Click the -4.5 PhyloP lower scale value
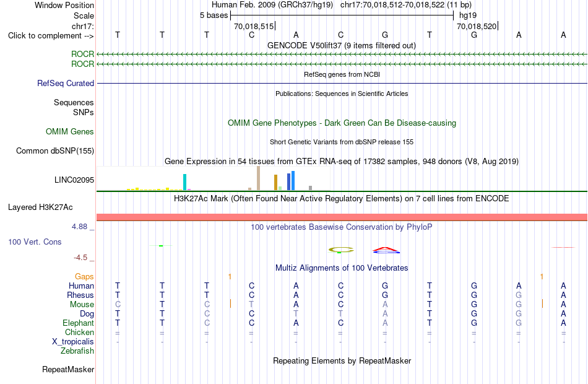The width and height of the screenshot is (588, 384). point(80,258)
